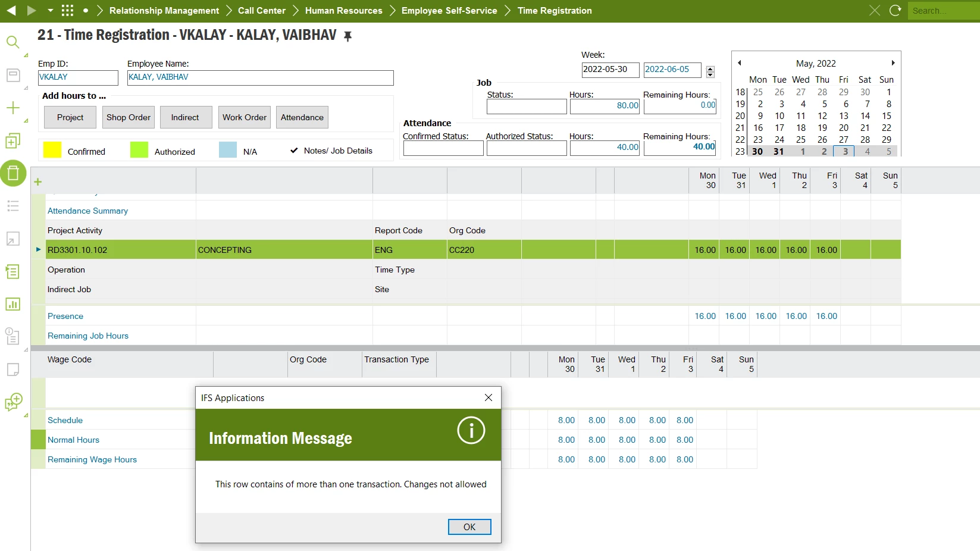Open the list view icon in the sidebar
The image size is (980, 551).
(x=12, y=206)
